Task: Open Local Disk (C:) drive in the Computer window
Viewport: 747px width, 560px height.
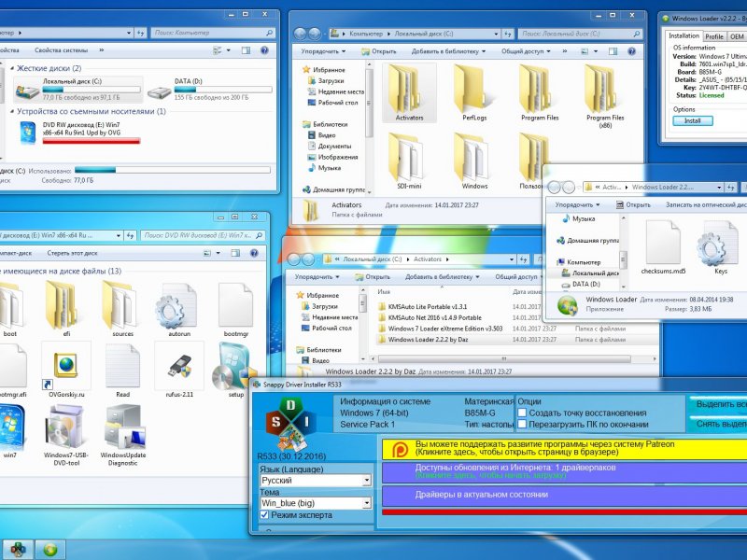Action: (x=78, y=89)
